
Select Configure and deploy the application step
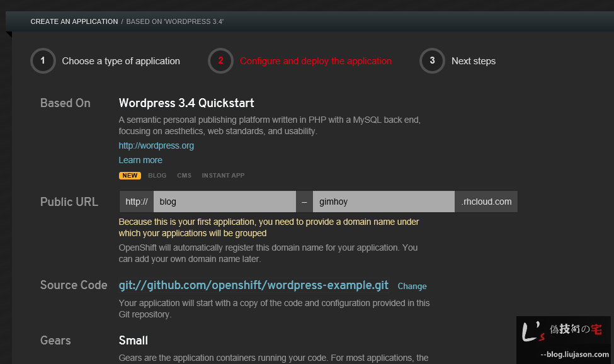[316, 61]
